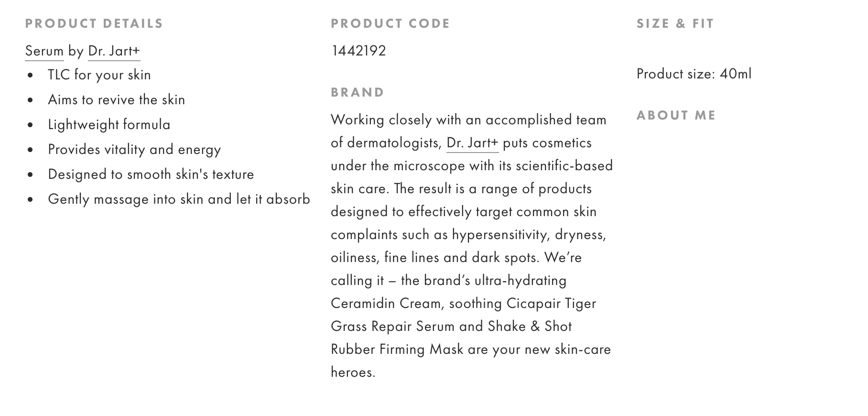Click the Dr. Jart+ link beside Serum
The height and width of the screenshot is (416, 868).
tap(114, 51)
